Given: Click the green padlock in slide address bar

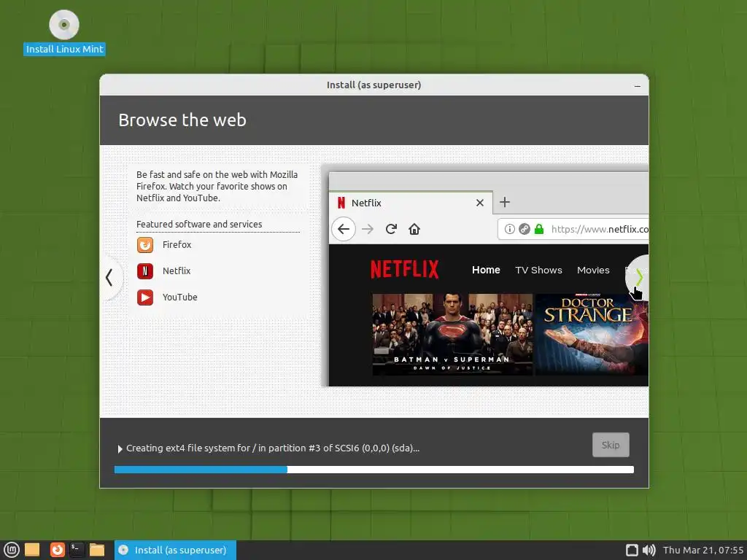Looking at the screenshot, I should pyautogui.click(x=539, y=229).
